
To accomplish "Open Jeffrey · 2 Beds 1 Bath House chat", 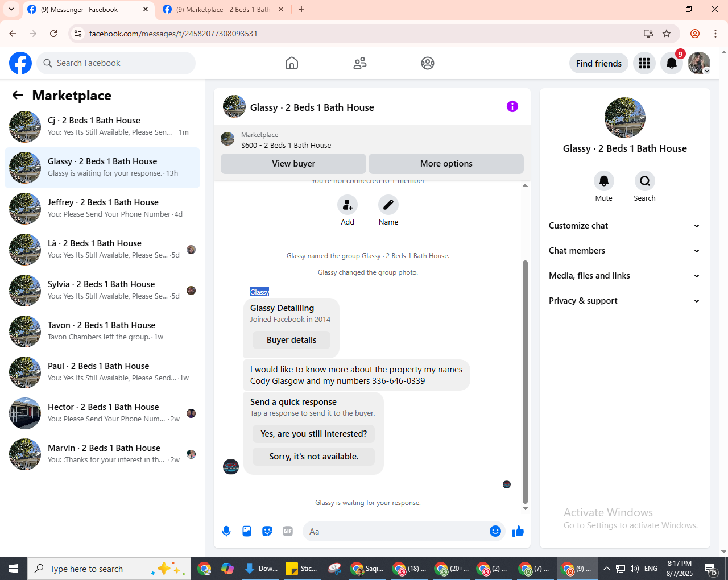I will click(x=102, y=209).
